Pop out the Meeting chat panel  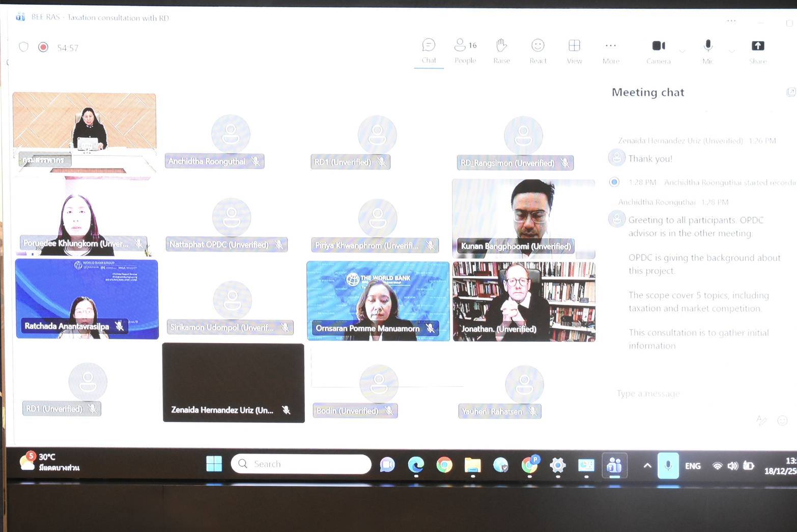click(x=790, y=92)
